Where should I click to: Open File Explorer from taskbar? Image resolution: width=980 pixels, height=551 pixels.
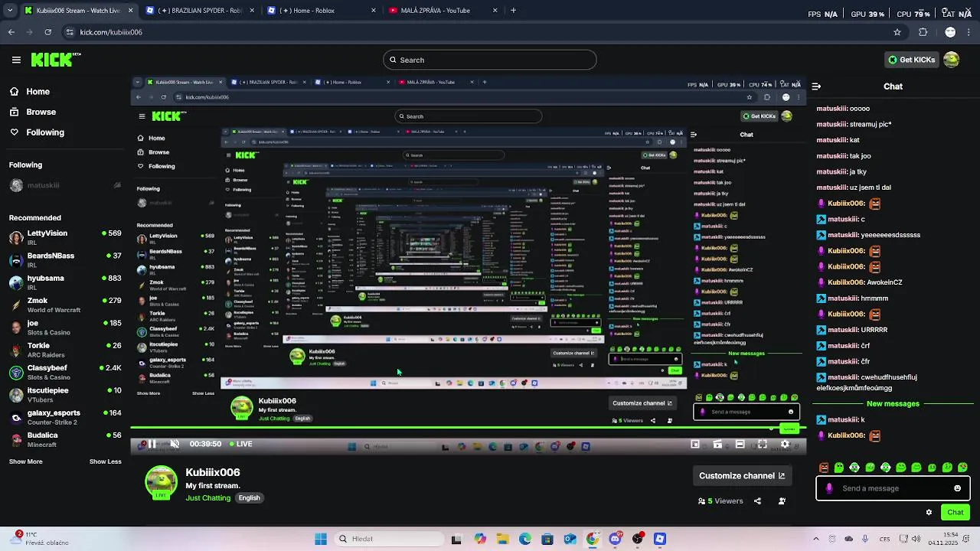pos(503,539)
